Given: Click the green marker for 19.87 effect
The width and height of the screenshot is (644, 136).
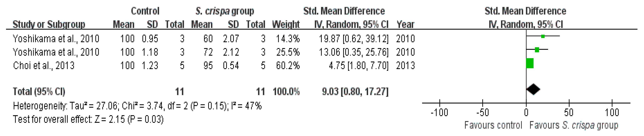Looking at the screenshot, I should (543, 36).
